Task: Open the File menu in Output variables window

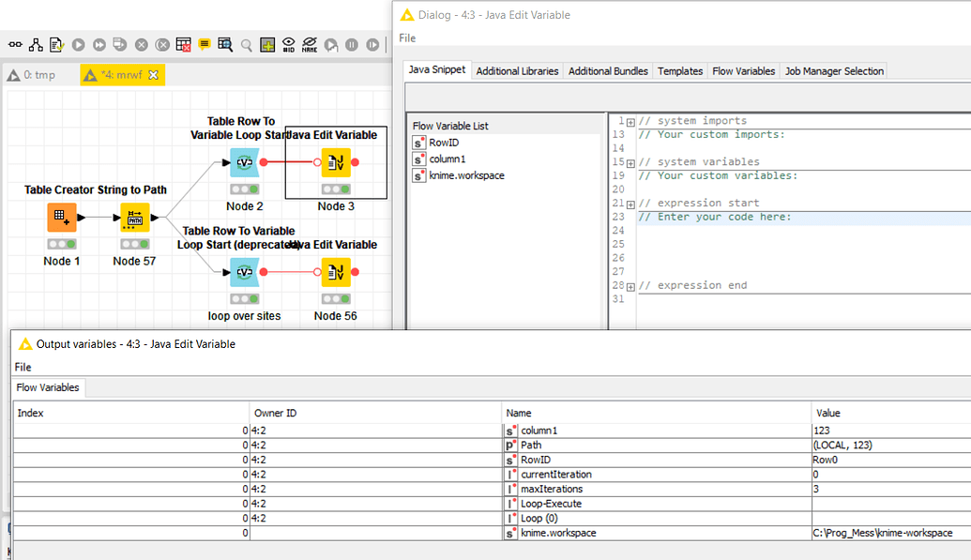Action: coord(22,367)
